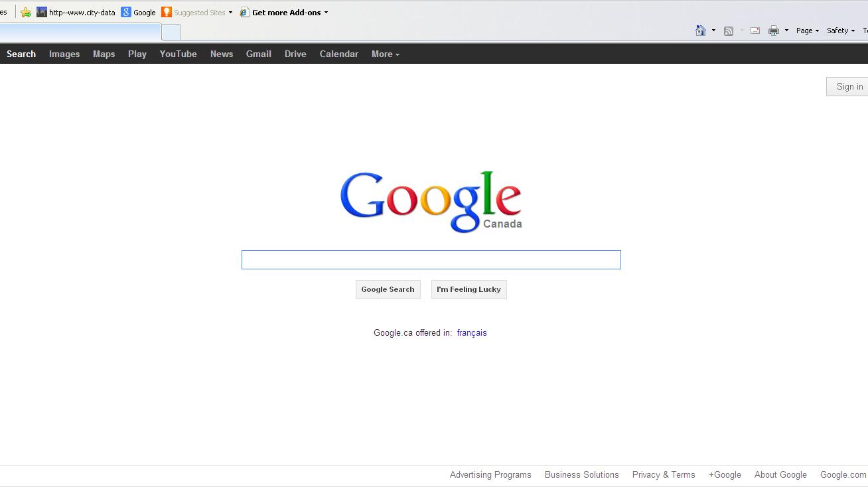The width and height of the screenshot is (868, 487).
Task: Open the Google favorites bar bookmark
Action: click(x=138, y=12)
